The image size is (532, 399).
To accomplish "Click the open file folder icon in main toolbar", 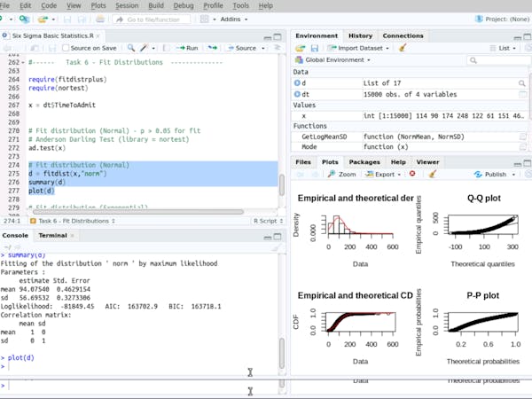I will pos(43,20).
